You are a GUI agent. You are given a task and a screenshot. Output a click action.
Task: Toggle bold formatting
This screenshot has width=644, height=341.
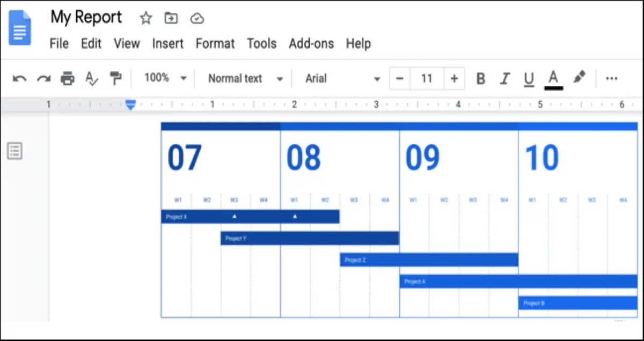click(481, 79)
